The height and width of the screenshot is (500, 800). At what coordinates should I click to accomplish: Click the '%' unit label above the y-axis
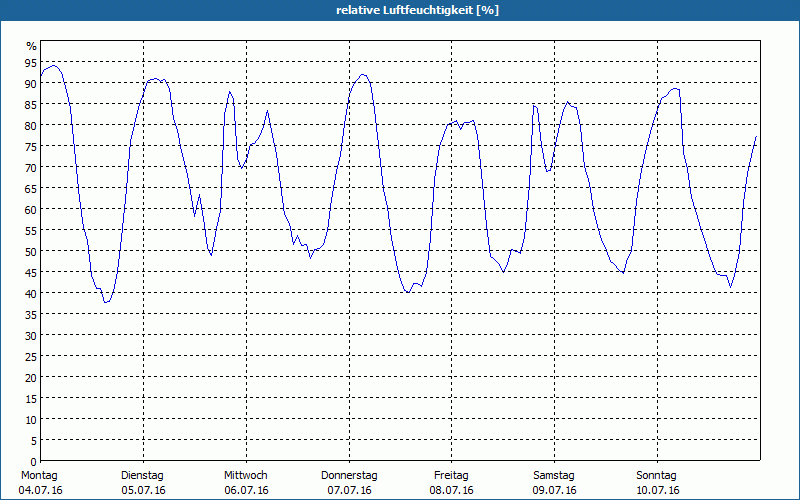pos(31,46)
